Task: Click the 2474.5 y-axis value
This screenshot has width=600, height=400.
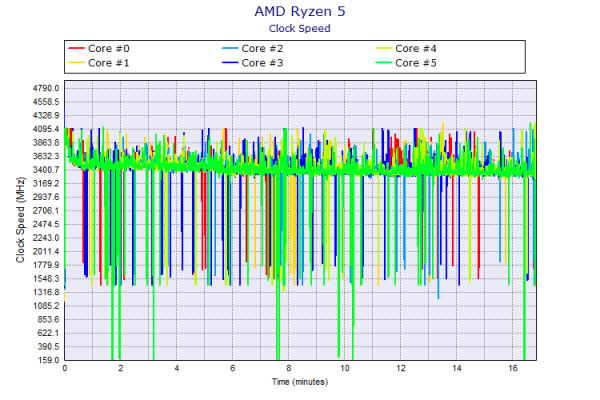Action: (46, 224)
